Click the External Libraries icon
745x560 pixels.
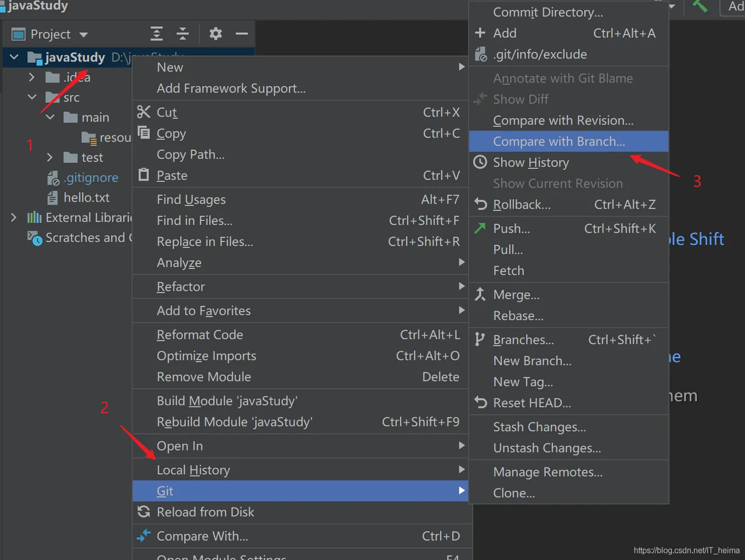35,217
